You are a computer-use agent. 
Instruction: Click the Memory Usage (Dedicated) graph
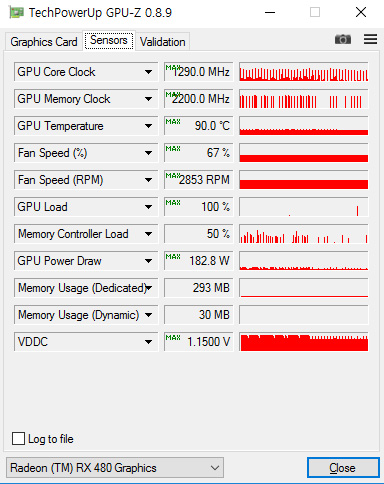coord(304,288)
